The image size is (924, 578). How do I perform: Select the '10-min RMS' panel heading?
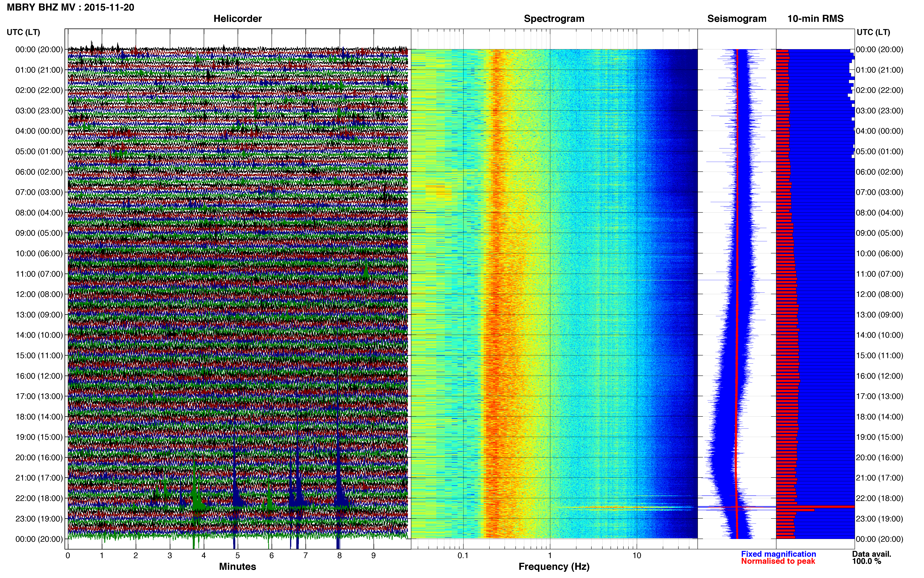pyautogui.click(x=816, y=19)
